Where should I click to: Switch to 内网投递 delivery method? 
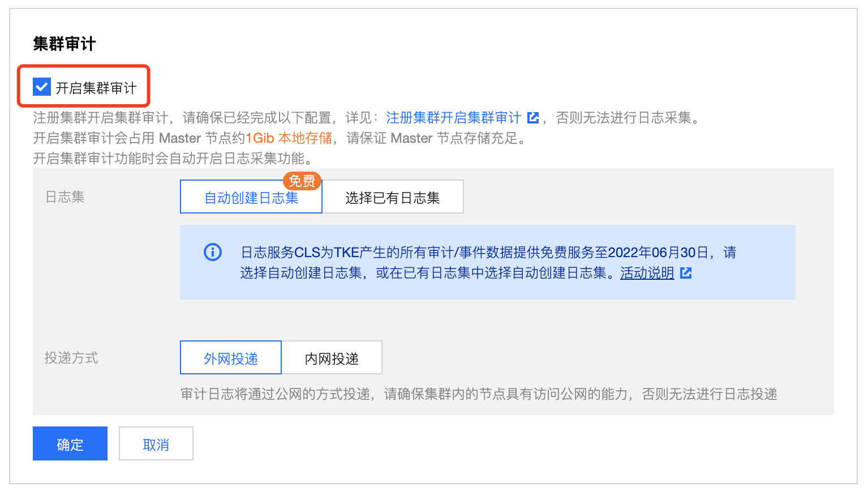coord(332,358)
